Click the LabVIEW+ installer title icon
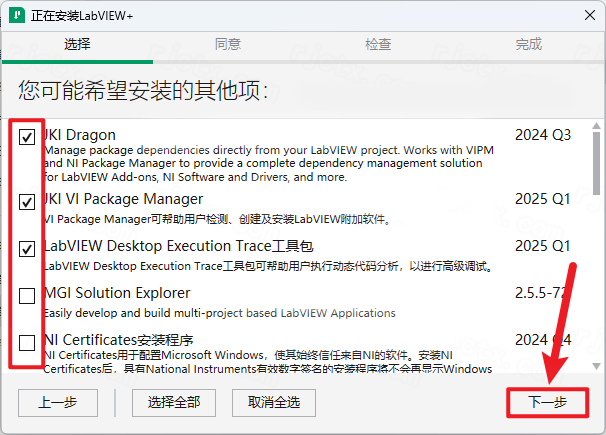This screenshot has width=606, height=435. [x=17, y=15]
